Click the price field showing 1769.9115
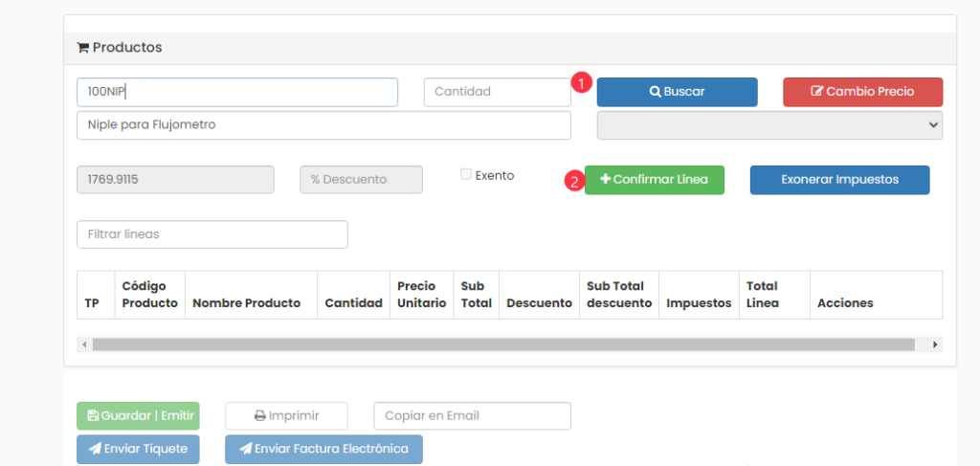The height and width of the screenshot is (466, 980). 175,180
